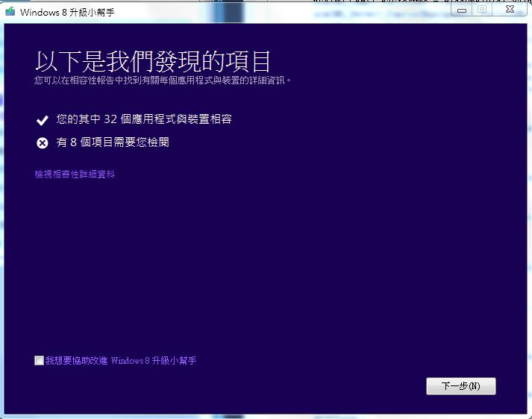Click the heading 以下是我們發現的項目

153,61
